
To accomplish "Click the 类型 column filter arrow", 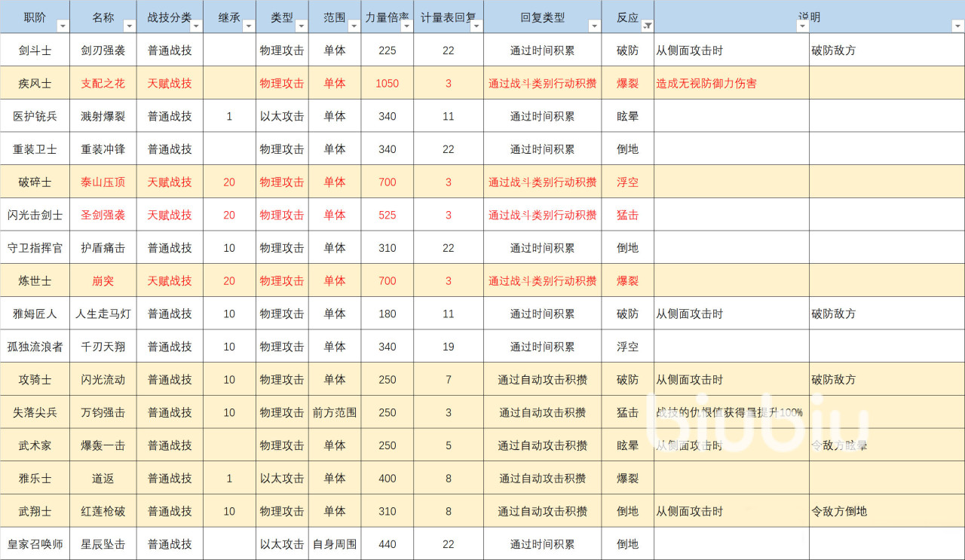I will click(x=301, y=26).
